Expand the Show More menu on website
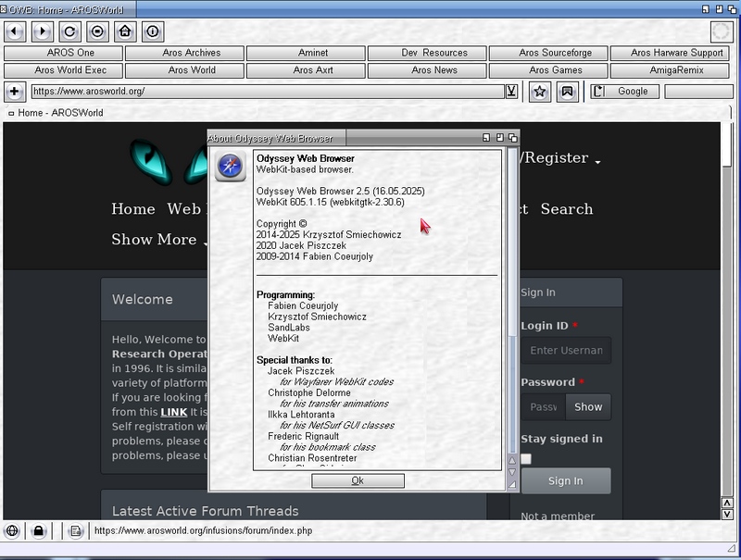Viewport: 741px width, 560px height. [x=159, y=240]
